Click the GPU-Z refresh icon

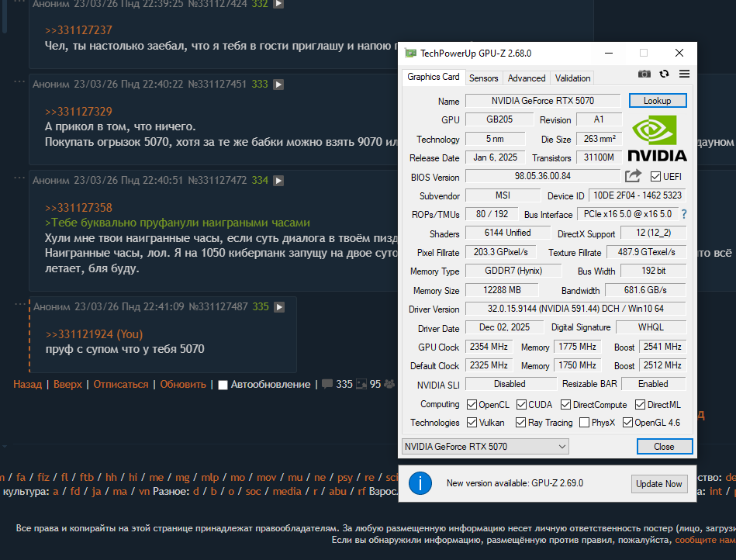click(664, 74)
